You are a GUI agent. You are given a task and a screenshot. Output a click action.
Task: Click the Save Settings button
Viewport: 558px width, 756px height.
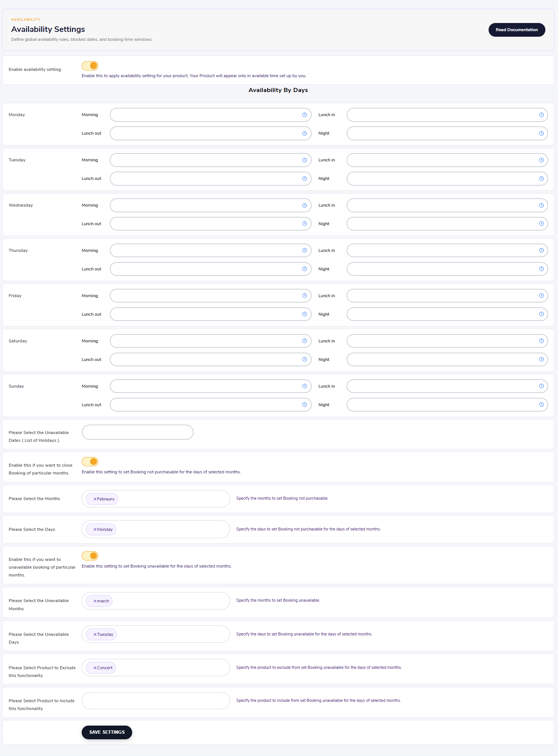(x=107, y=732)
